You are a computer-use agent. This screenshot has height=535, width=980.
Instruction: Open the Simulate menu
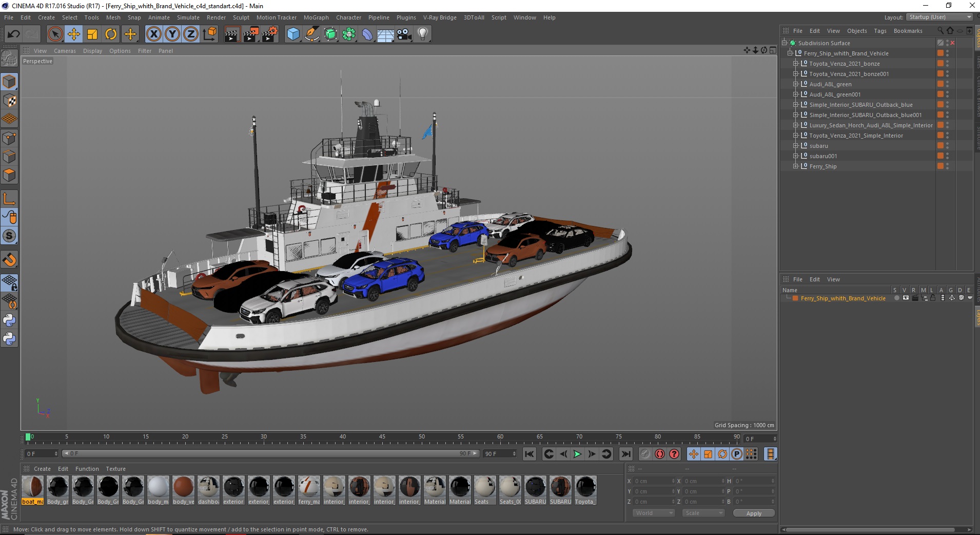(188, 17)
